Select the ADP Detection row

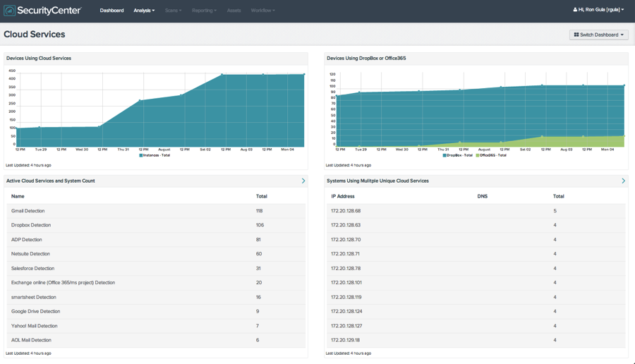[156, 240]
